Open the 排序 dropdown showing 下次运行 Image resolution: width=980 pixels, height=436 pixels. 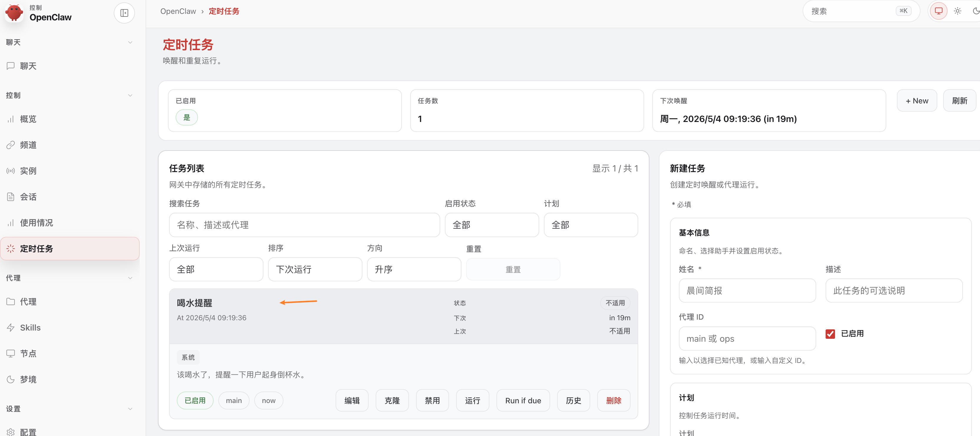pyautogui.click(x=315, y=269)
